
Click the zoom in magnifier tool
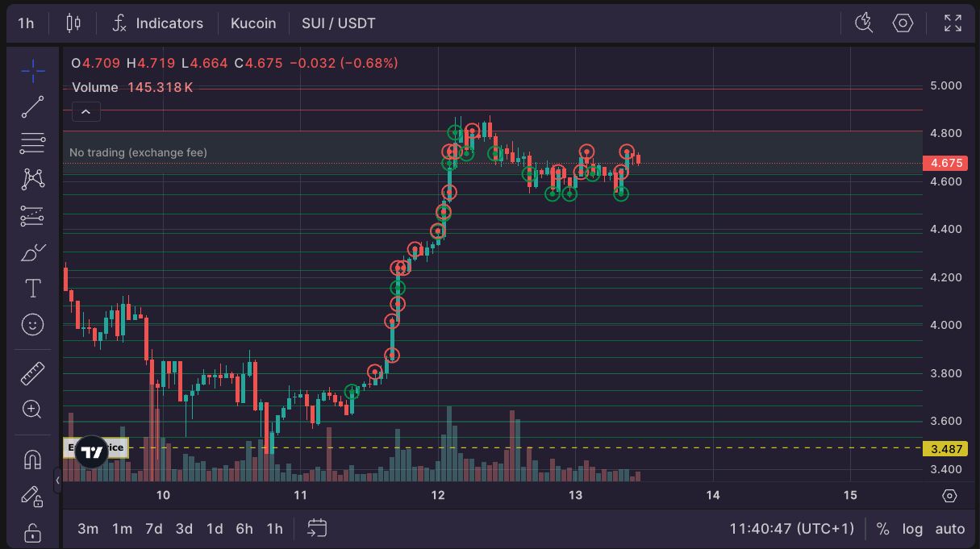coord(32,410)
